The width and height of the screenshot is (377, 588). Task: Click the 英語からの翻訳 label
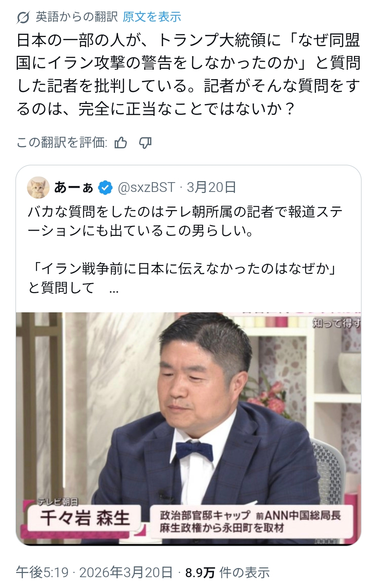coord(77,17)
